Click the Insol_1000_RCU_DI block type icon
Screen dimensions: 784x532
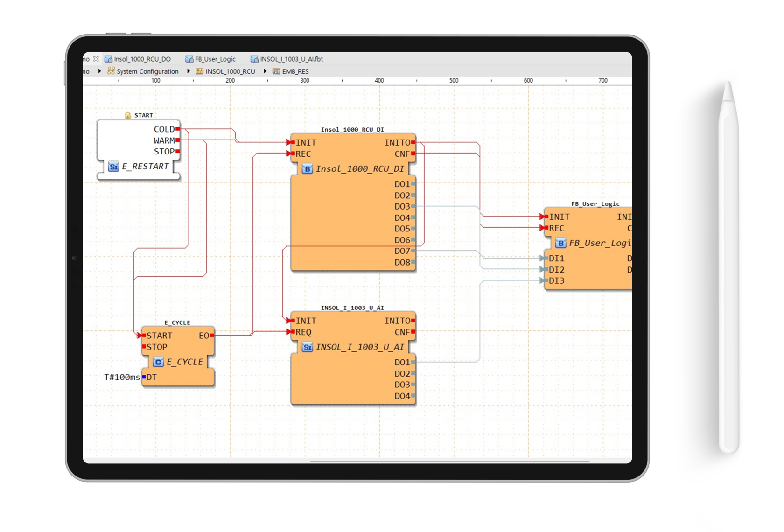pos(307,169)
